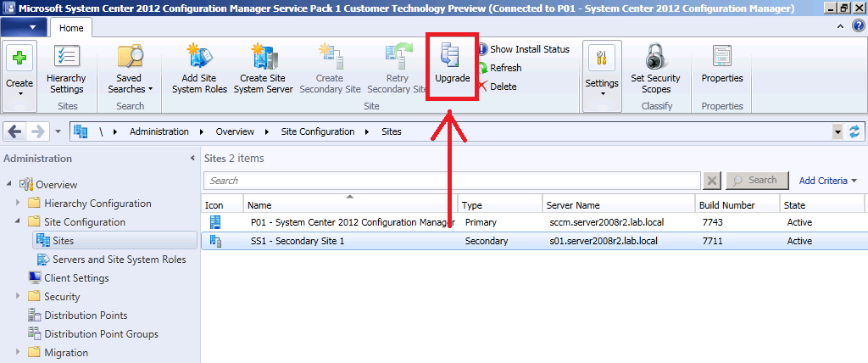
Task: Click Sites in the breadcrumb path
Action: pos(392,132)
